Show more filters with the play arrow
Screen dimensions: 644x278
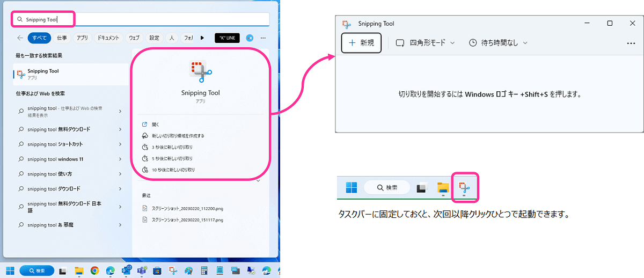[202, 38]
